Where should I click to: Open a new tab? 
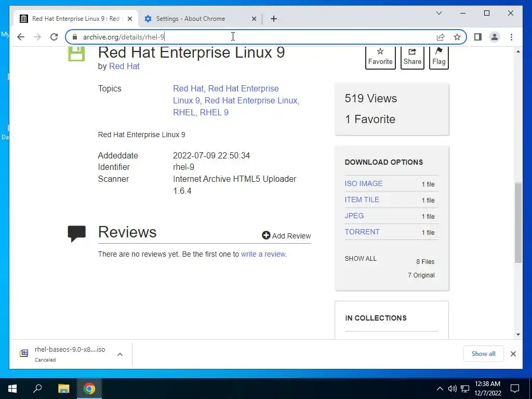pyautogui.click(x=274, y=19)
